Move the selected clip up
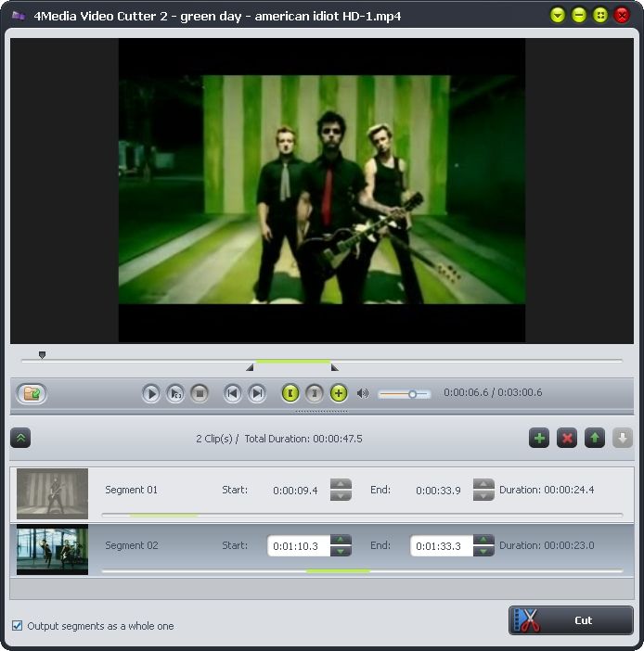The width and height of the screenshot is (644, 651). tap(595, 438)
